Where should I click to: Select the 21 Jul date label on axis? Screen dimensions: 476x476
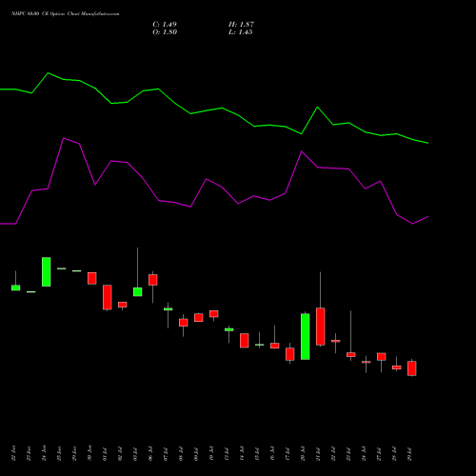coord(318,453)
